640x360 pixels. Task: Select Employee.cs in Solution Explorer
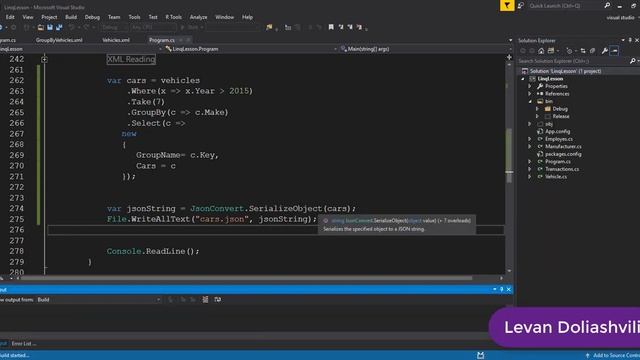coord(558,139)
